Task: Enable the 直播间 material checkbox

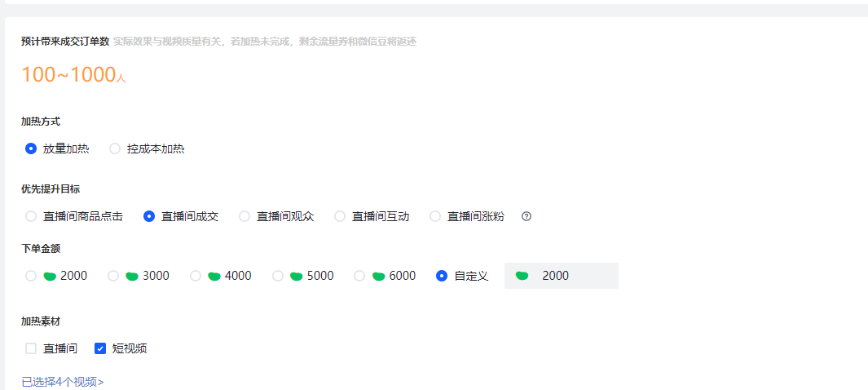Action: [x=31, y=348]
